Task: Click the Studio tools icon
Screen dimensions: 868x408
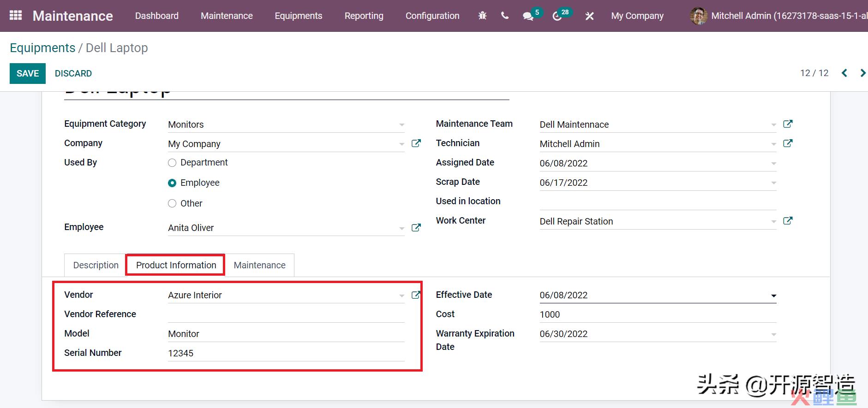Action: tap(589, 16)
